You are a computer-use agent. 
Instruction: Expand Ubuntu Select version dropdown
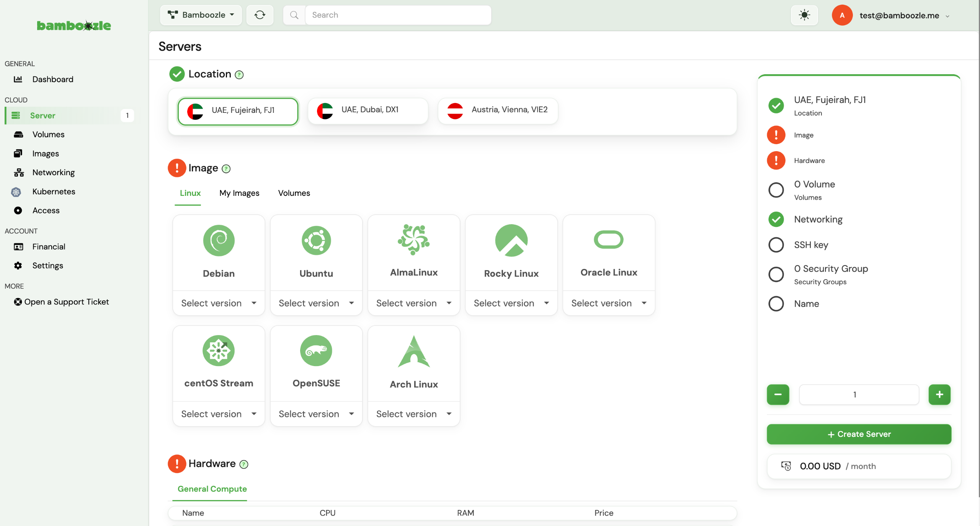click(x=316, y=303)
